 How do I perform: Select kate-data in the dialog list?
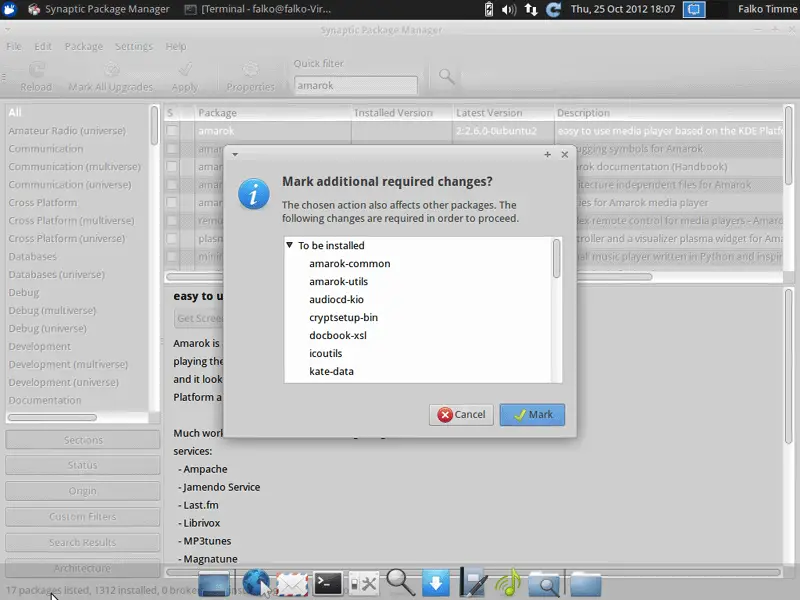[331, 371]
